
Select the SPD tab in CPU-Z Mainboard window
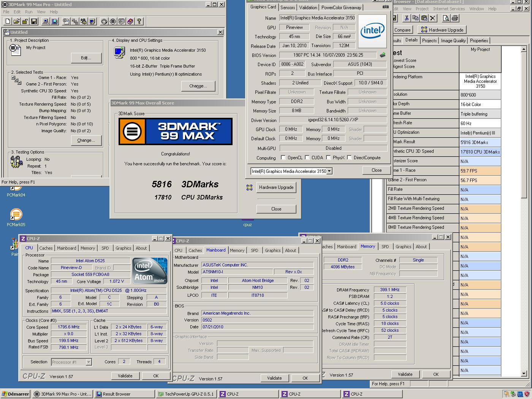click(255, 250)
